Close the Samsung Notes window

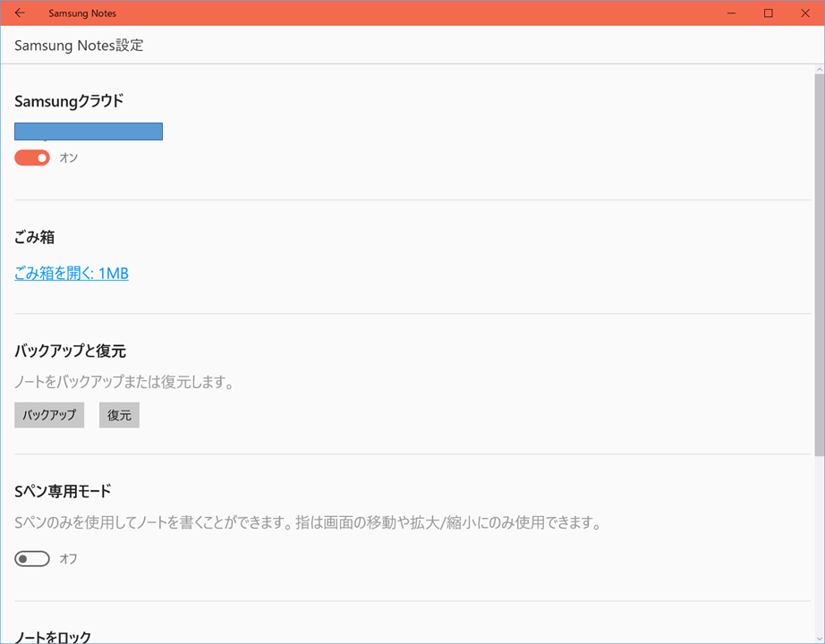point(805,13)
